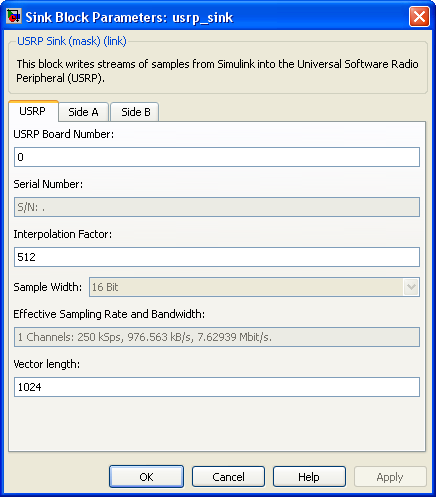Click the Effective Sampling Rate readout field
The width and height of the screenshot is (436, 497).
click(x=217, y=337)
